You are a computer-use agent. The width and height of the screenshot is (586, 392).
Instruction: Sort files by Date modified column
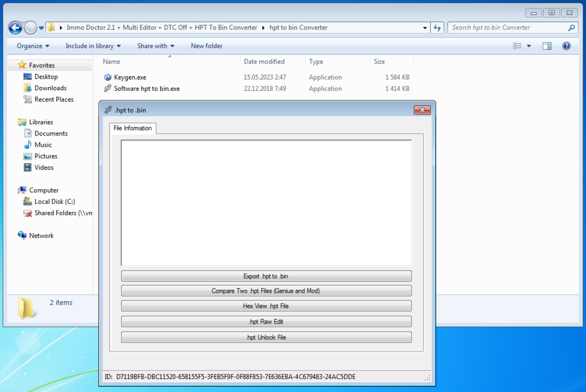pyautogui.click(x=264, y=62)
